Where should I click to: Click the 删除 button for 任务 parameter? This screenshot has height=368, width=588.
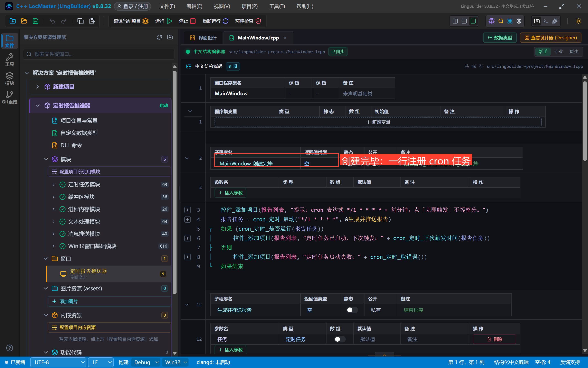494,339
